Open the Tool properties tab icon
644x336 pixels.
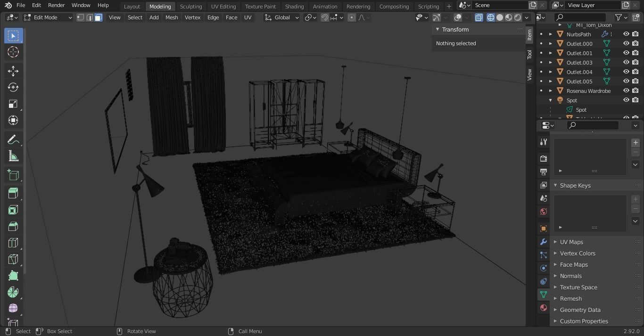point(544,142)
